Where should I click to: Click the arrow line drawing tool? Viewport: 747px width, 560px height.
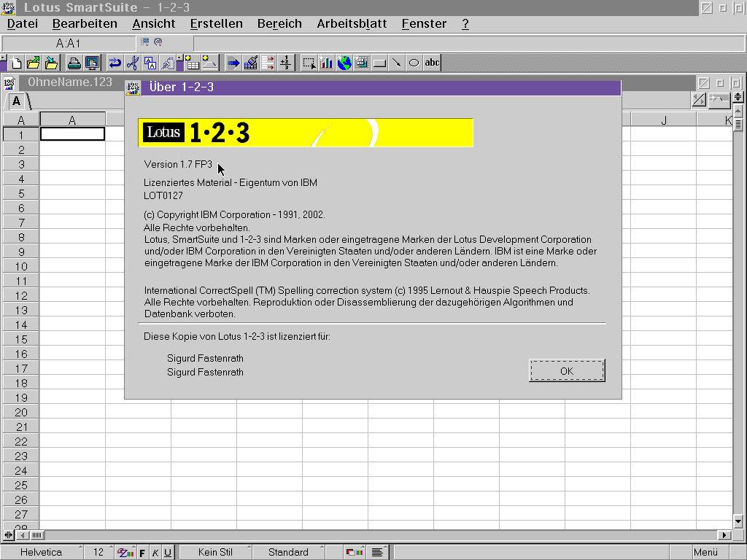[397, 63]
